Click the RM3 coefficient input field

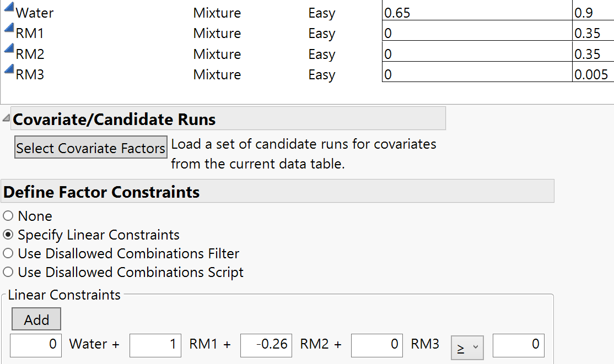376,345
